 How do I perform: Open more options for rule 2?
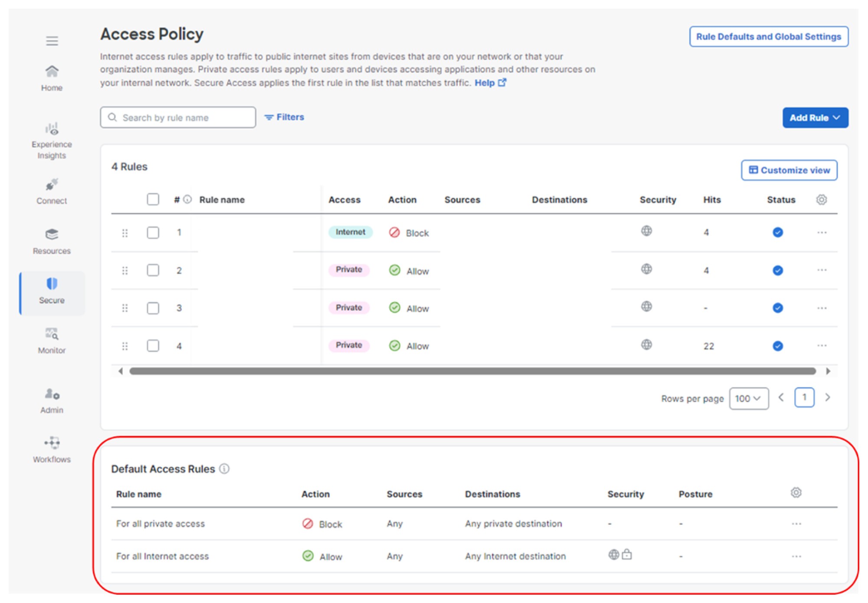[822, 270]
